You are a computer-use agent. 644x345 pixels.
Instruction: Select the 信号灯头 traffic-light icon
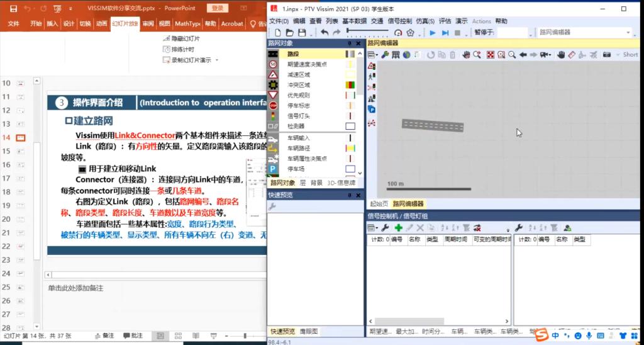[273, 116]
